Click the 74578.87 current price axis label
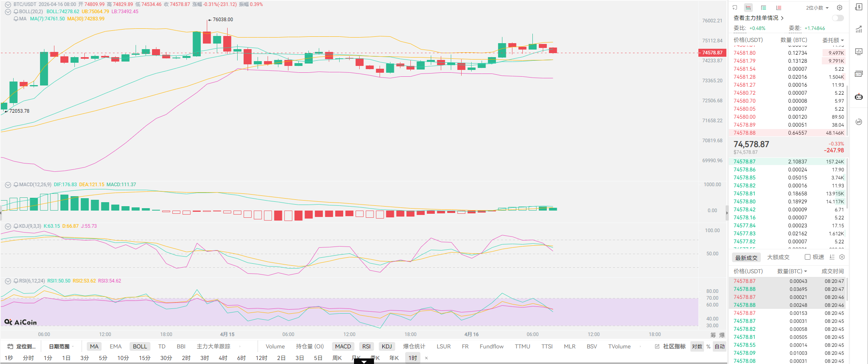The height and width of the screenshot is (364, 868). click(x=712, y=52)
